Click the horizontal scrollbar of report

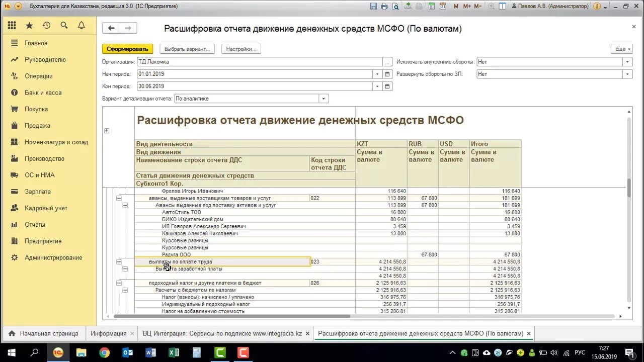(x=231, y=316)
